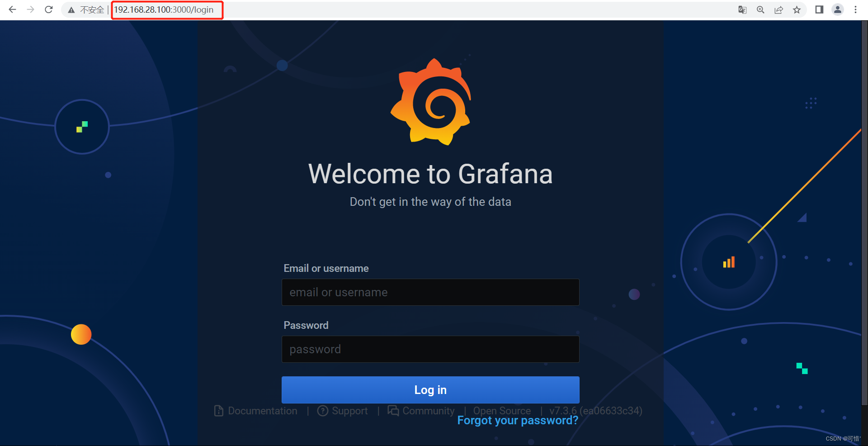
Task: Focus the email or username field
Action: pyautogui.click(x=430, y=292)
